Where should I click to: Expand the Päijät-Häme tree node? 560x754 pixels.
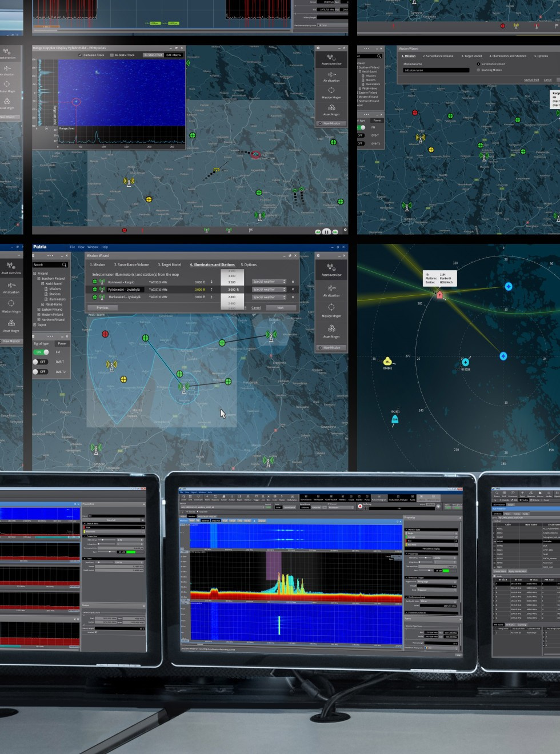click(x=43, y=304)
